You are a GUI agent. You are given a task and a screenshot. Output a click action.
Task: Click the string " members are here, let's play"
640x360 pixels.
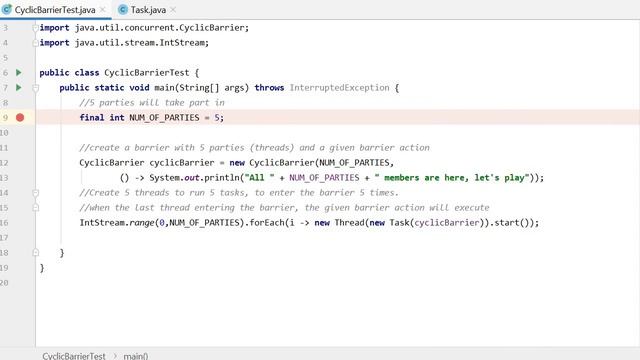[x=452, y=178]
